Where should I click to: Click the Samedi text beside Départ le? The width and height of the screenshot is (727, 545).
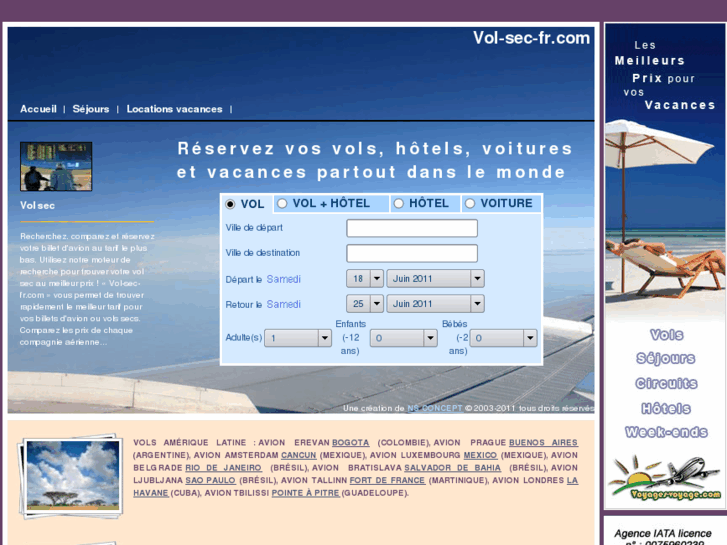[284, 279]
